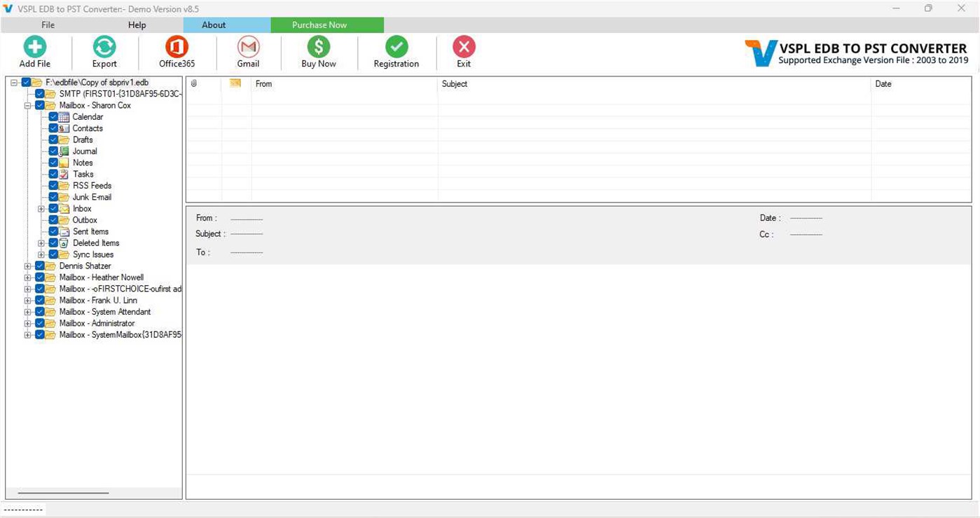
Task: Click the Add File icon
Action: pyautogui.click(x=34, y=50)
